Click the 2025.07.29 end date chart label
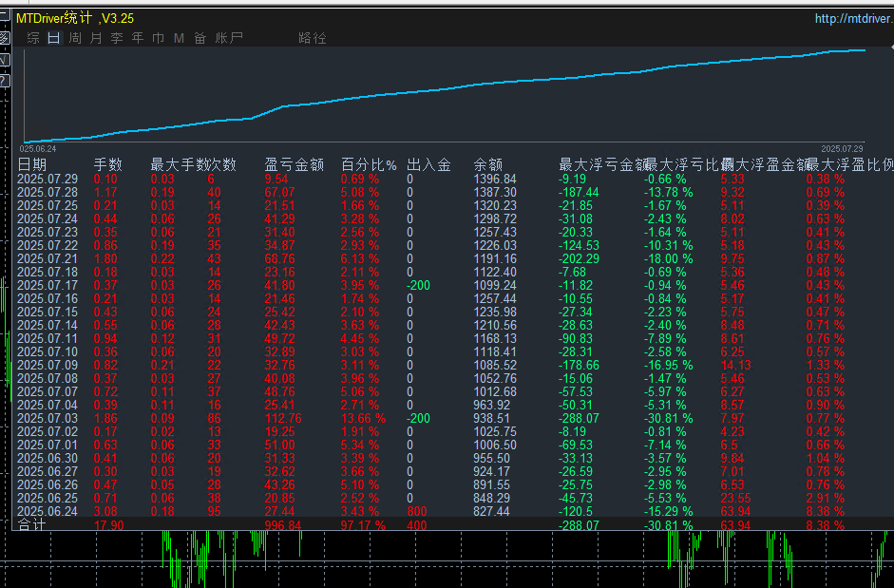The height and width of the screenshot is (588, 894). 842,149
